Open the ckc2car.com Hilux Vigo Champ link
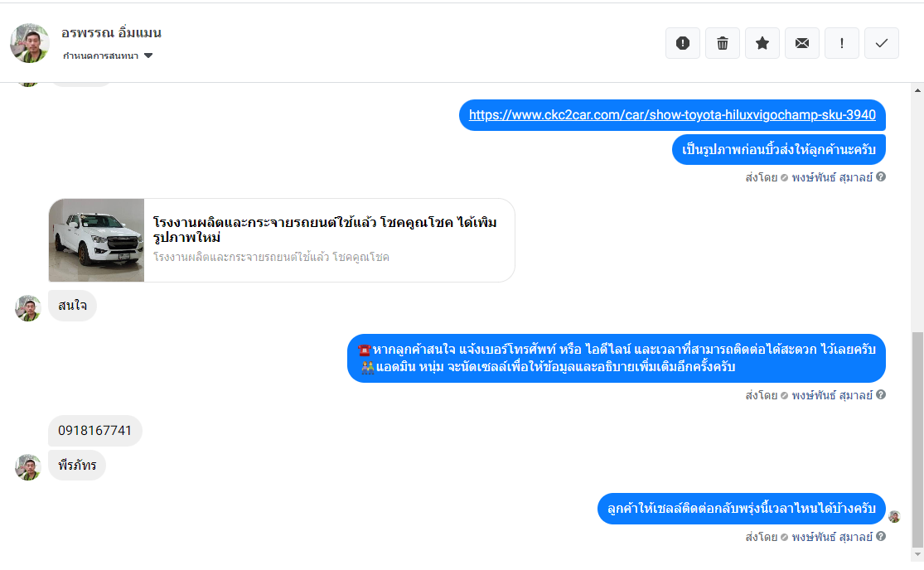This screenshot has height=570, width=924. point(672,115)
